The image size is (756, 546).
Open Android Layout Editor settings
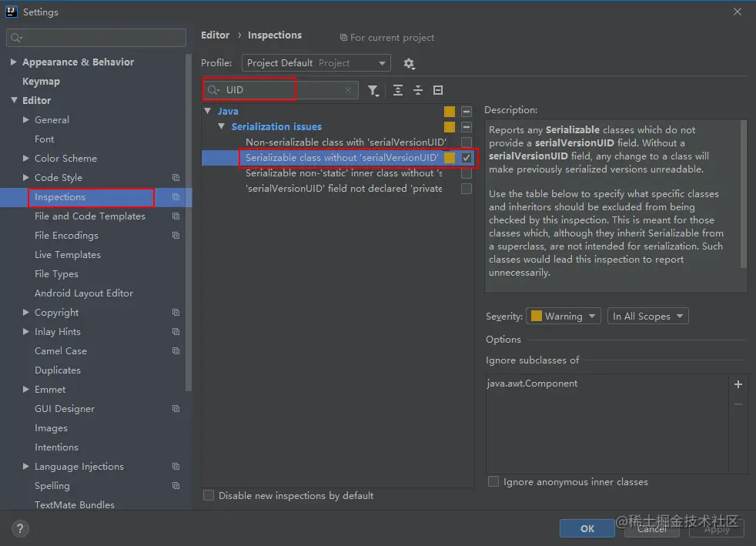click(84, 293)
